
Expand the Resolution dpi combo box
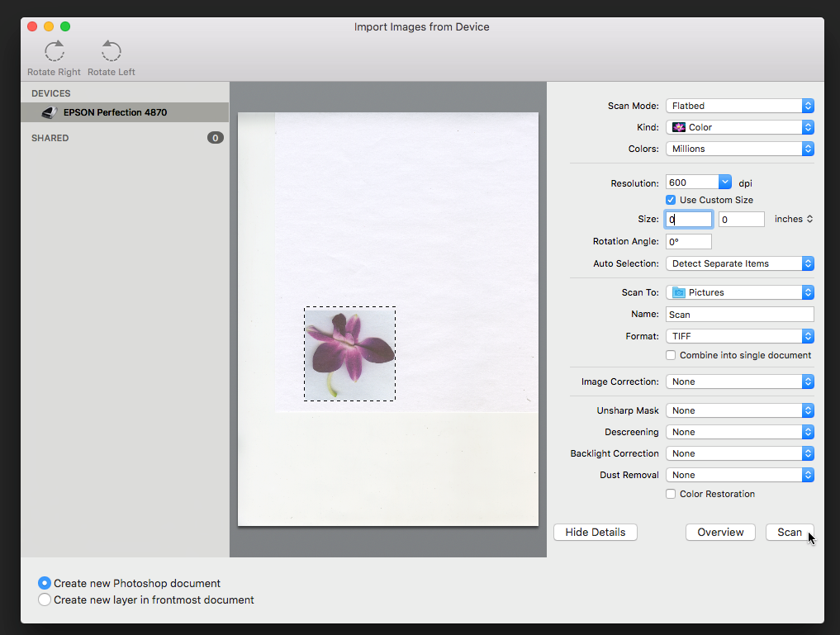[724, 182]
